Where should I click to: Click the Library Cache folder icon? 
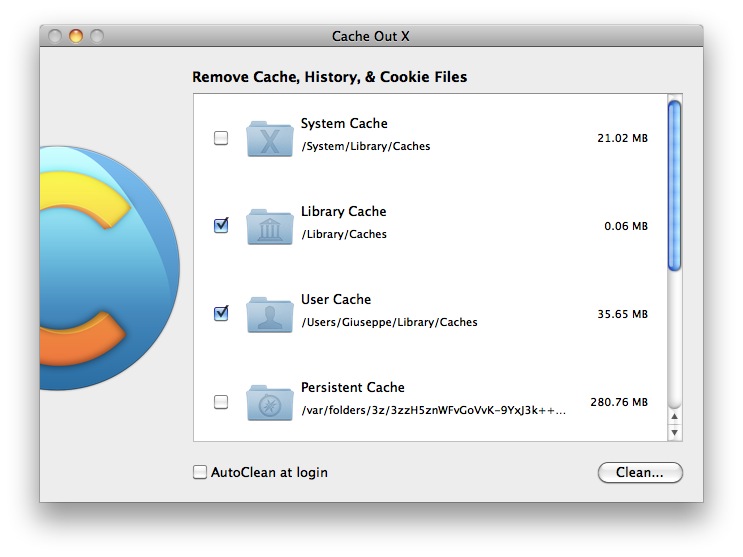pos(270,227)
